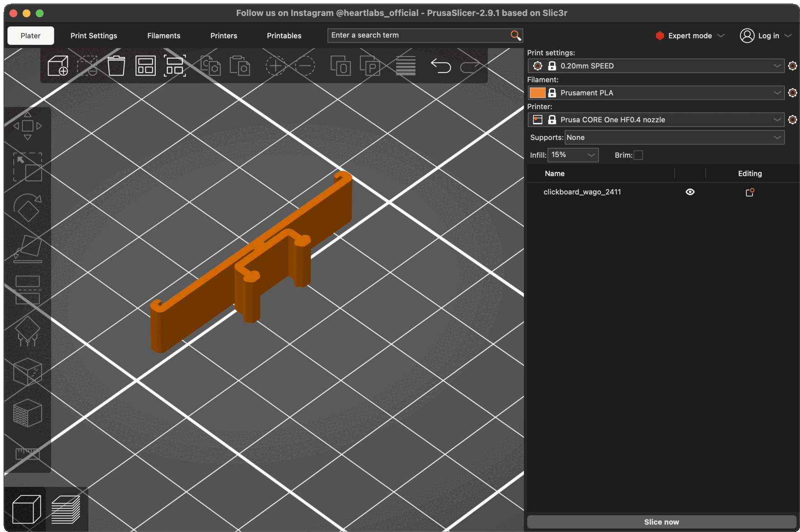Click the Delete object icon with minus
This screenshot has width=800, height=532.
click(x=87, y=66)
